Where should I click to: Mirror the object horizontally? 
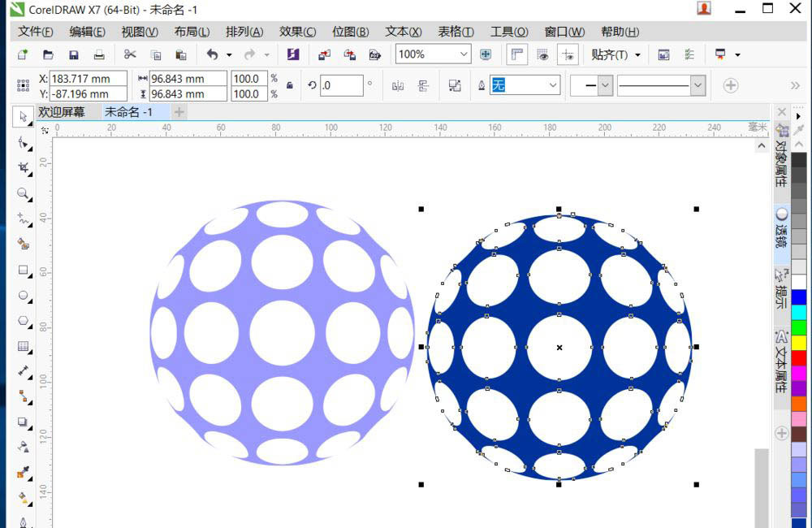[398, 85]
